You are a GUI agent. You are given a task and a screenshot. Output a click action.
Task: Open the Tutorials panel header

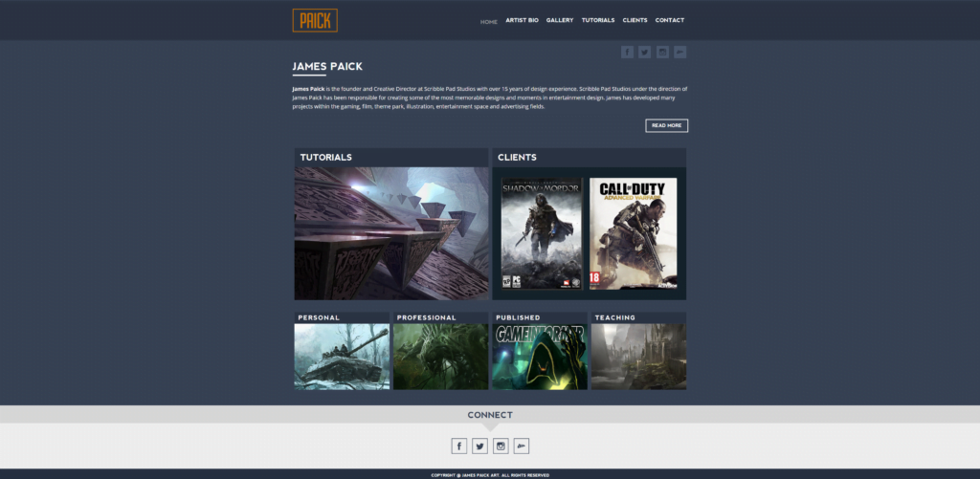pyautogui.click(x=391, y=158)
